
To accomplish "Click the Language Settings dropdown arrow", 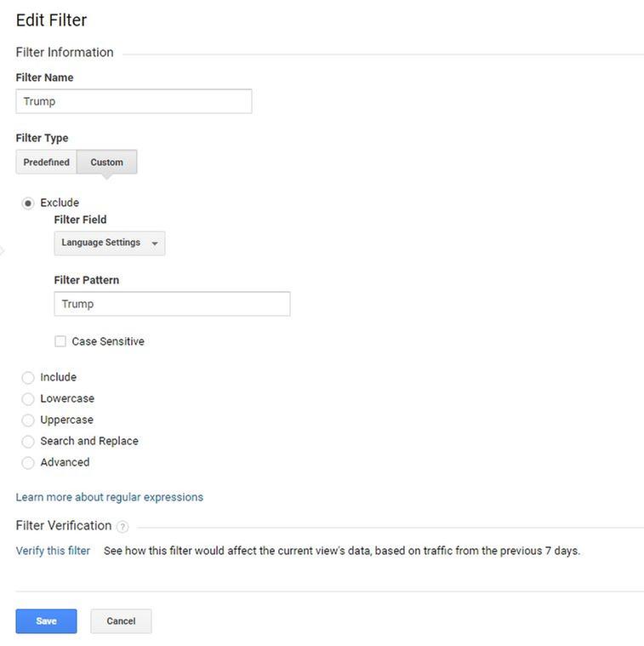I will [x=155, y=244].
